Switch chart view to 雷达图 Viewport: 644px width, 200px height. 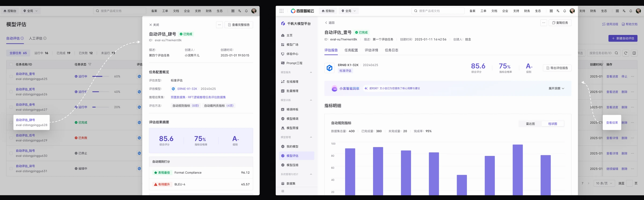pos(530,124)
